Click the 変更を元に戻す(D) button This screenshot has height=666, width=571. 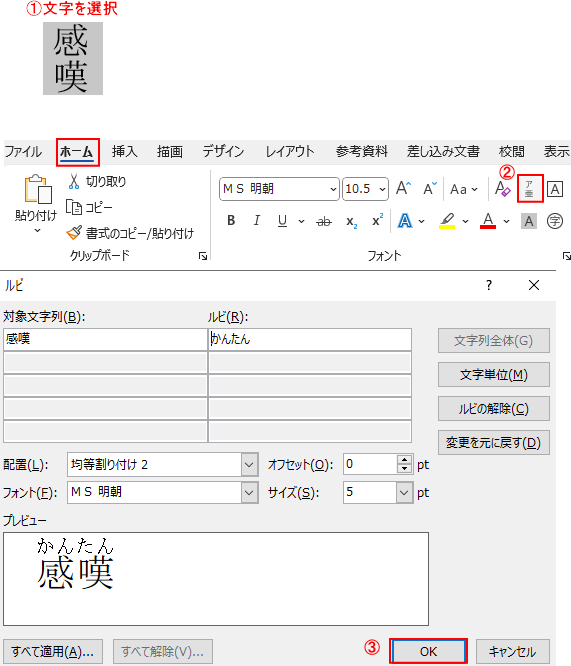pos(494,443)
